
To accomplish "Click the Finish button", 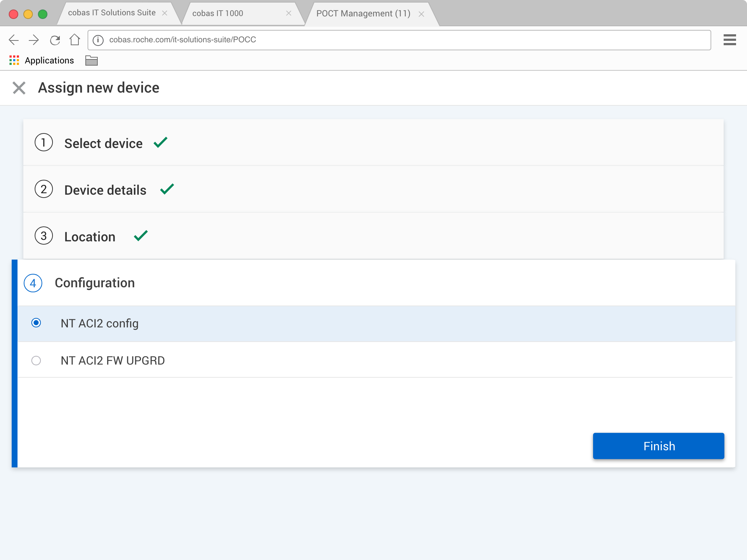I will pyautogui.click(x=658, y=446).
